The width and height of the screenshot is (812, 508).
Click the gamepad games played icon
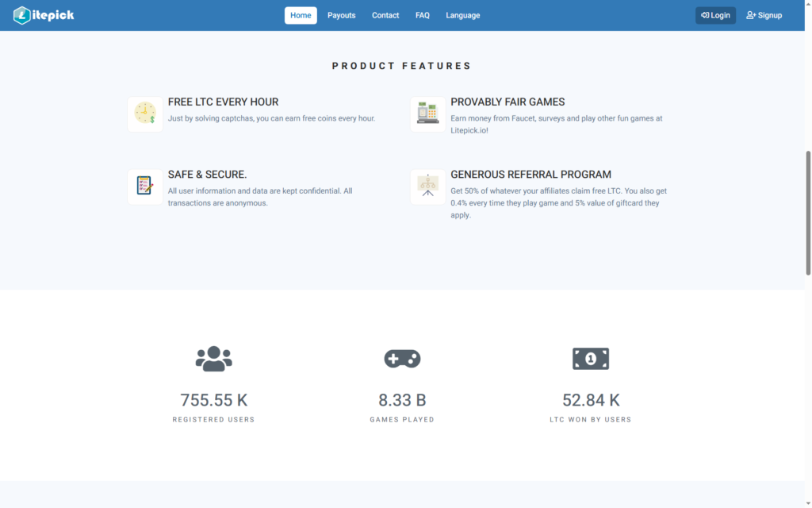tap(402, 359)
